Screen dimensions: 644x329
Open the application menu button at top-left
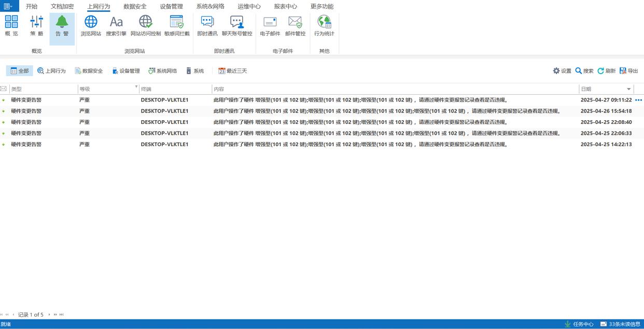click(9, 6)
